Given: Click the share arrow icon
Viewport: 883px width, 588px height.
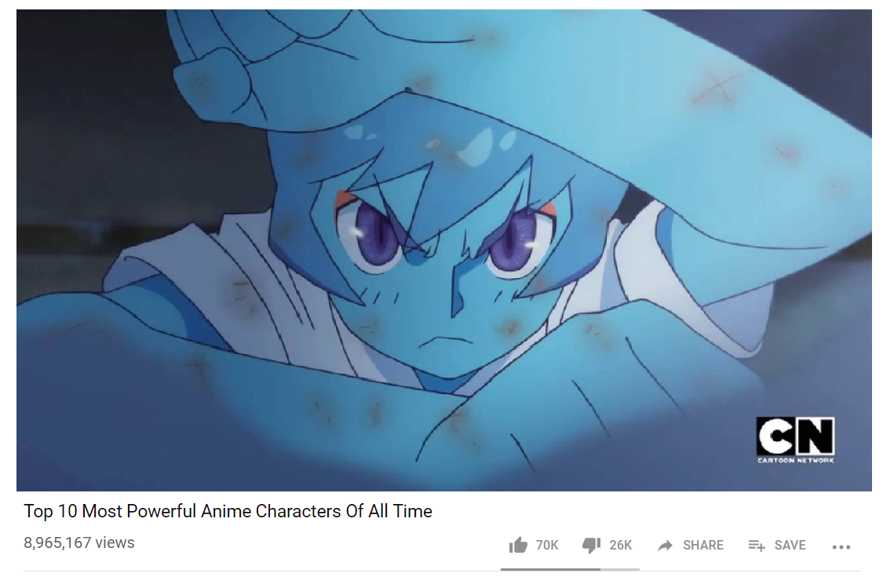Looking at the screenshot, I should point(665,545).
